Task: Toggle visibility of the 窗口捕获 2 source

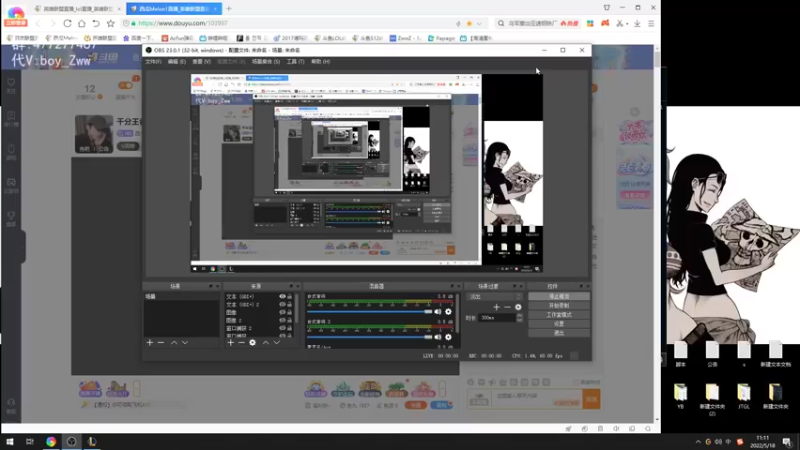Action: pos(282,328)
